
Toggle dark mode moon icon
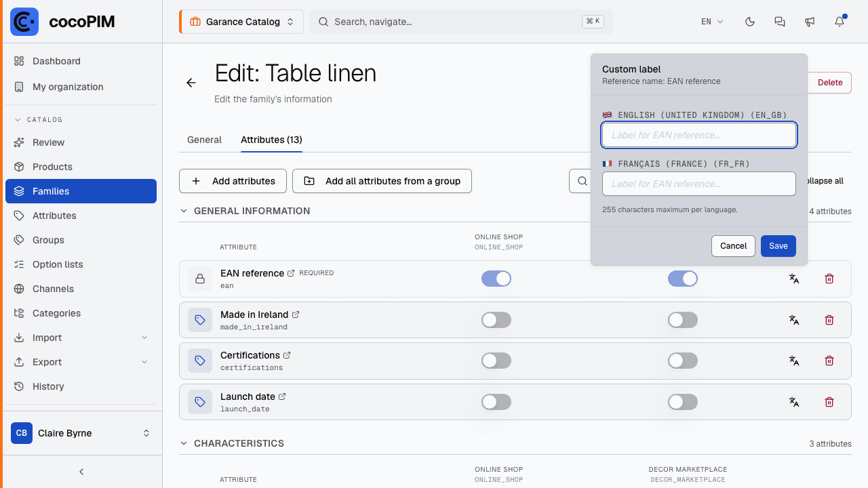(x=750, y=22)
